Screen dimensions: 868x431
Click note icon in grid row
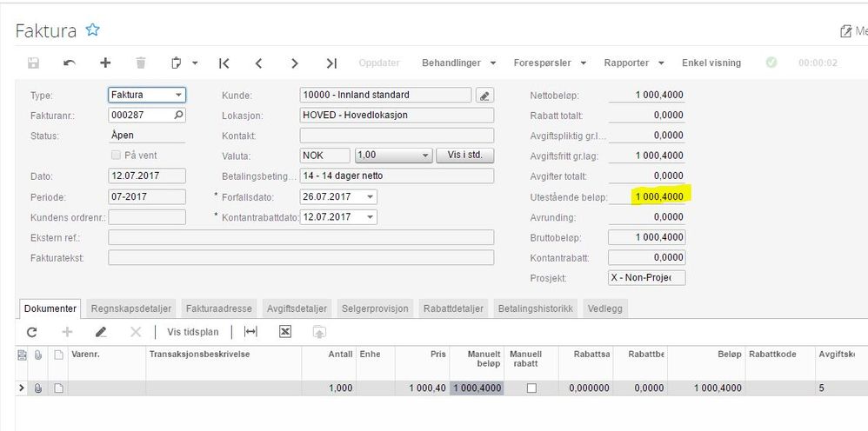click(58, 388)
